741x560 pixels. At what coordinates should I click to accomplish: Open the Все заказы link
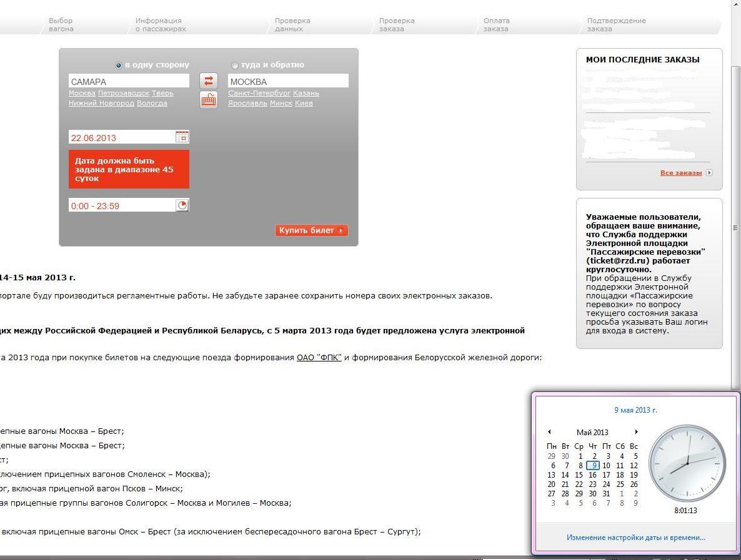click(x=680, y=173)
